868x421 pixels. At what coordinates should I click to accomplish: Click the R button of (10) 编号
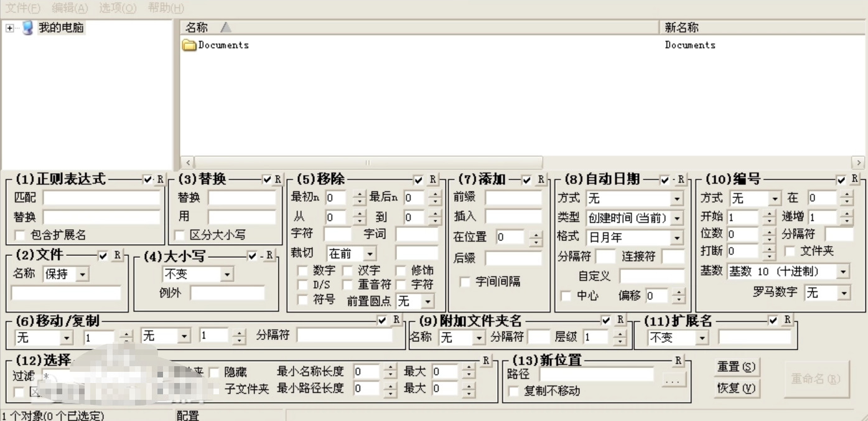855,179
